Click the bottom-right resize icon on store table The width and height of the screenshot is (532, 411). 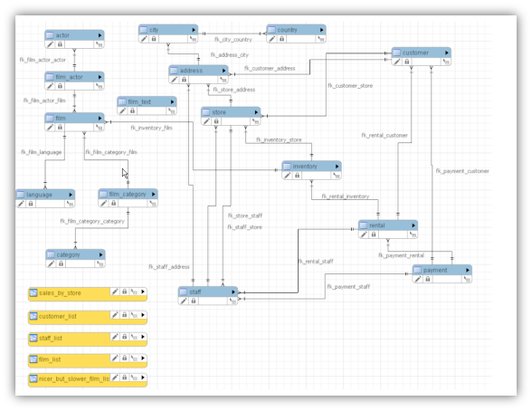(256, 121)
